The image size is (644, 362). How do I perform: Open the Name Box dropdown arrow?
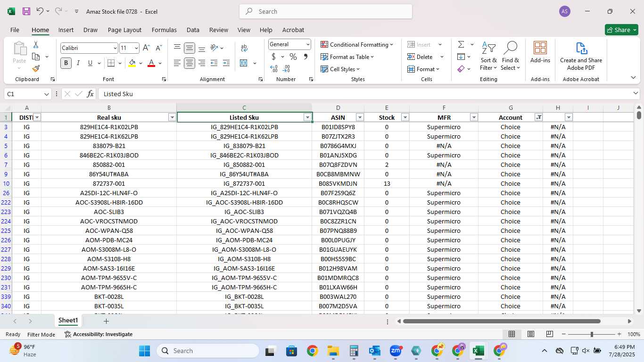46,94
